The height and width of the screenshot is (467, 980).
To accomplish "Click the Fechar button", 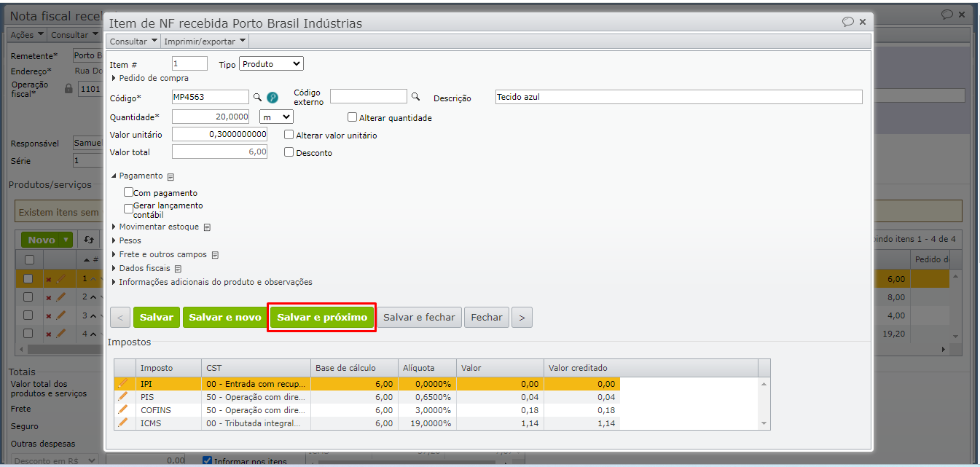I will (x=487, y=317).
